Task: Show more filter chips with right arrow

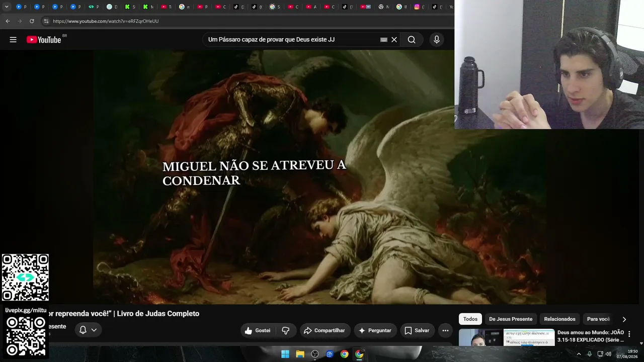Action: pos(624,319)
